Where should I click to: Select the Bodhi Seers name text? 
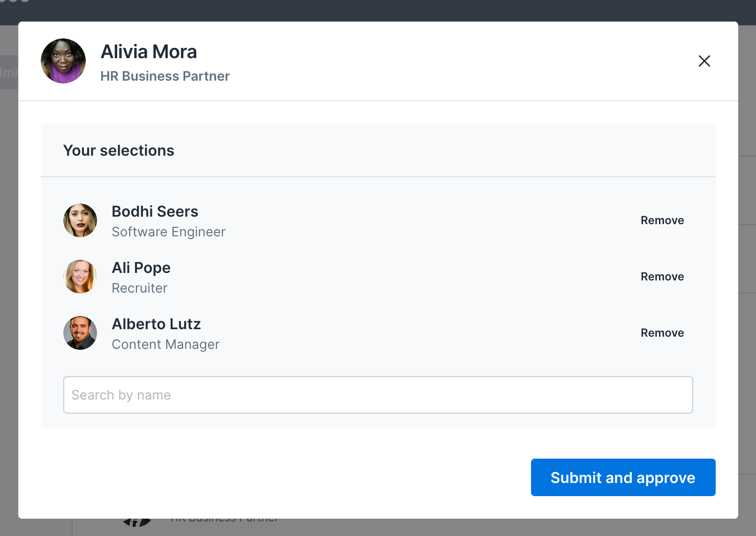(x=155, y=211)
